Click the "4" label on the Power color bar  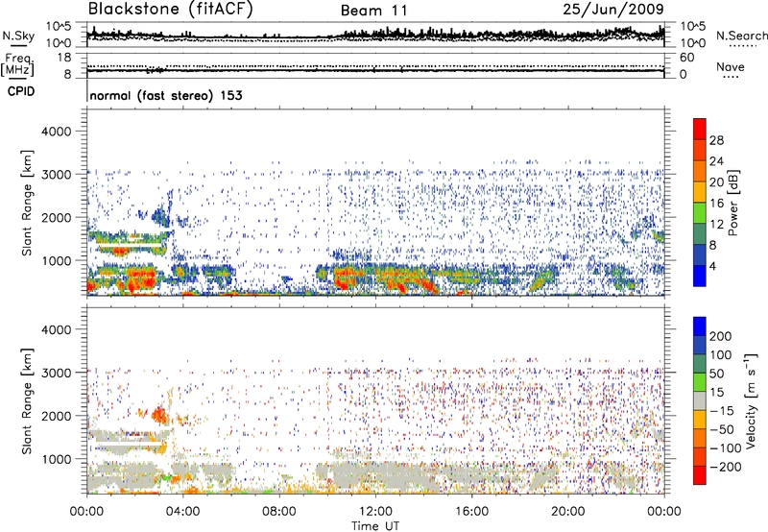tap(713, 266)
